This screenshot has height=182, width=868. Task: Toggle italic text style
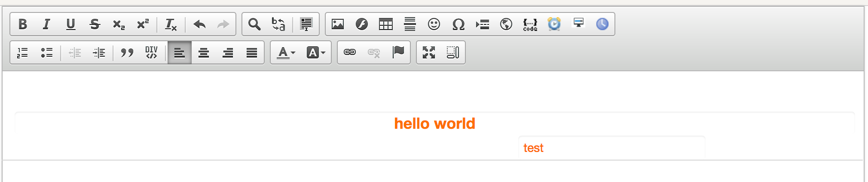coord(46,24)
